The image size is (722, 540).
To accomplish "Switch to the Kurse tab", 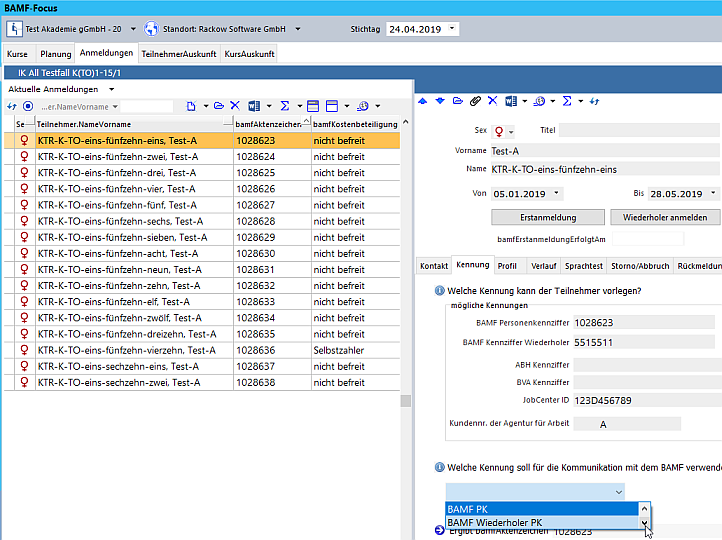I will pyautogui.click(x=17, y=54).
